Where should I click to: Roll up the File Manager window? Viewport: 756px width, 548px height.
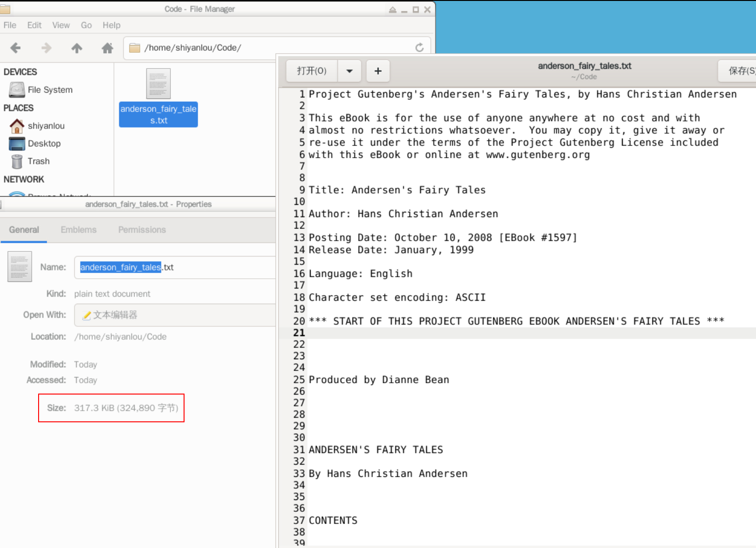pos(392,9)
